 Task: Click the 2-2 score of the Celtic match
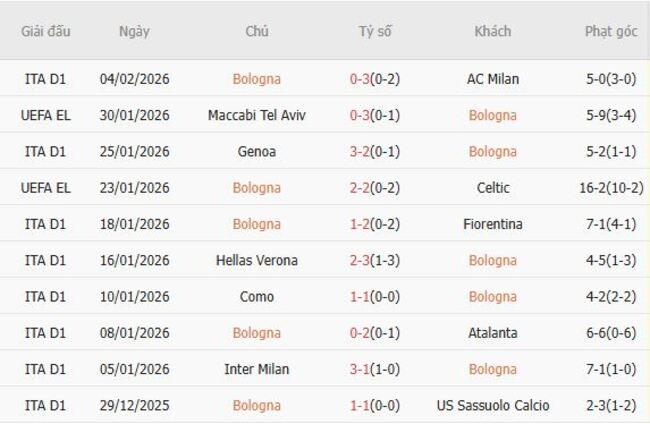[361, 188]
